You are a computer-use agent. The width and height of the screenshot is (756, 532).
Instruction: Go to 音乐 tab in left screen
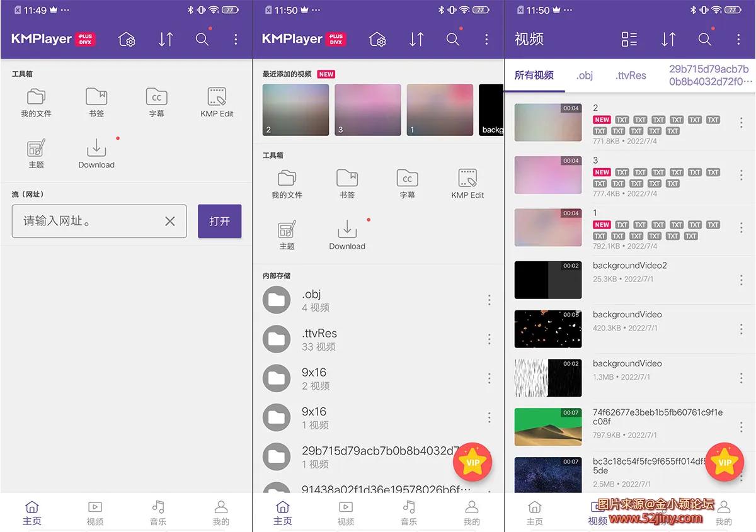pos(158,512)
